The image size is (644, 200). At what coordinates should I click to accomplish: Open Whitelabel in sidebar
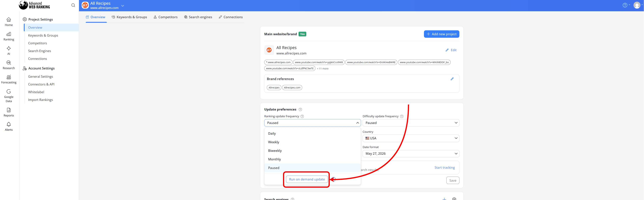pos(36,92)
